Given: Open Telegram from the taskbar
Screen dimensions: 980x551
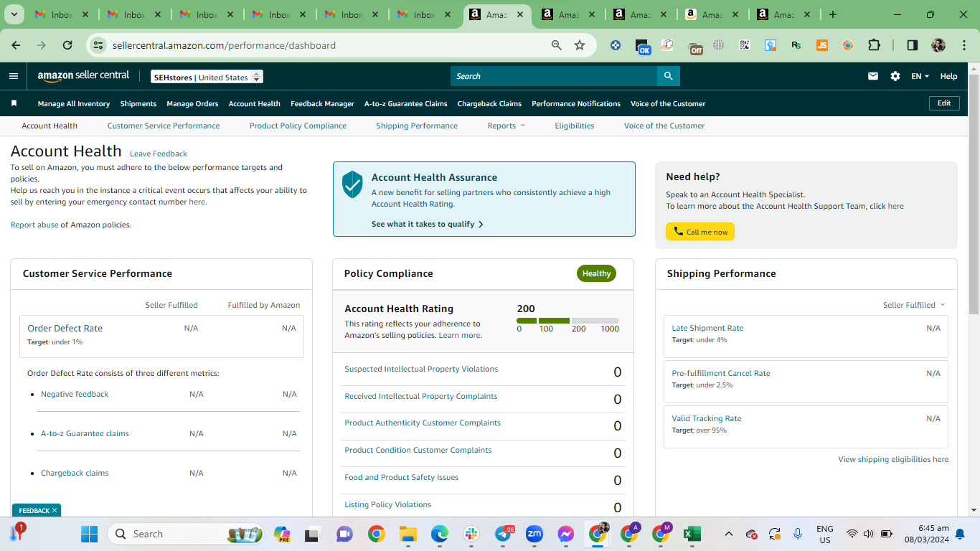Looking at the screenshot, I should point(504,534).
